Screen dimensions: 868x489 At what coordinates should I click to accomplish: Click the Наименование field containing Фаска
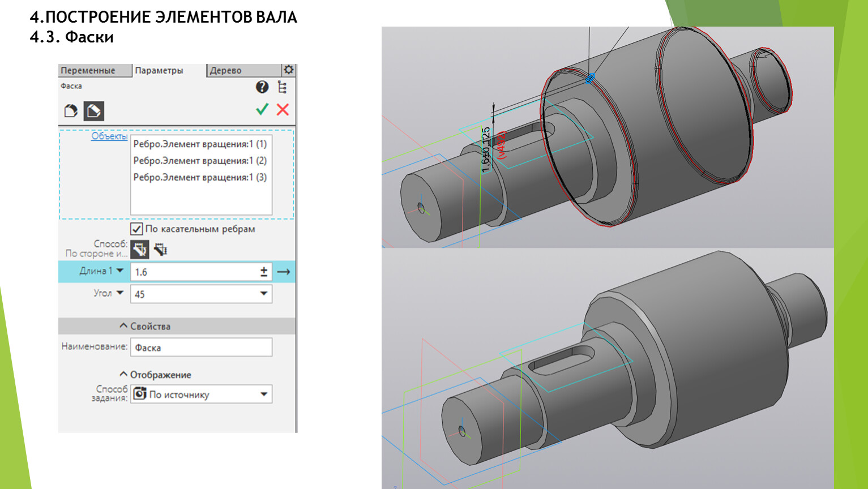[x=201, y=348]
